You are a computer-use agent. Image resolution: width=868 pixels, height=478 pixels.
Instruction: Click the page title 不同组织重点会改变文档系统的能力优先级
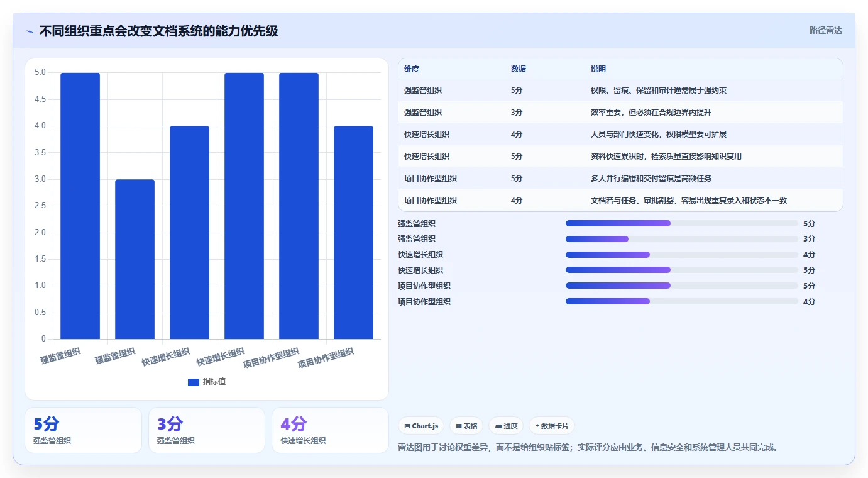(x=158, y=31)
